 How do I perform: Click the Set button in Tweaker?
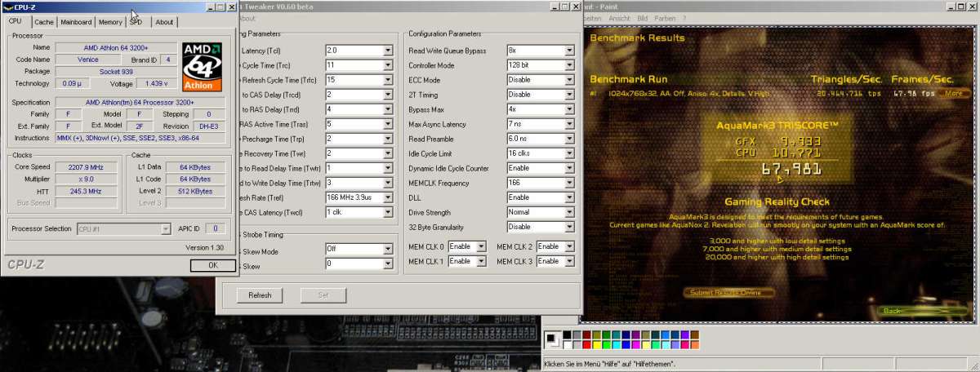point(323,294)
